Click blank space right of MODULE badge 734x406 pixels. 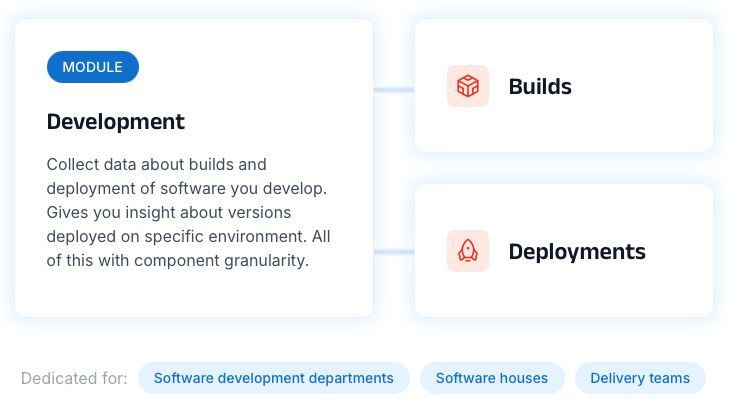click(250, 67)
